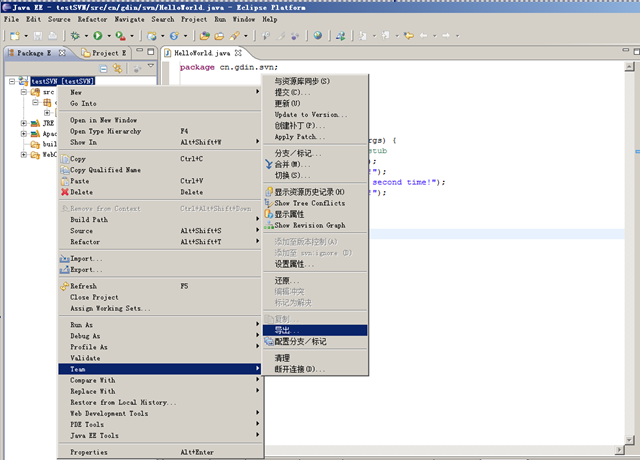Open the web browser globe toolbar icon

tap(318, 36)
